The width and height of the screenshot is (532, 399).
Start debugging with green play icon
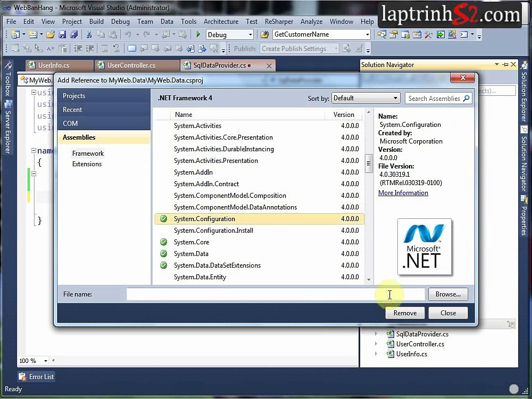pos(198,34)
